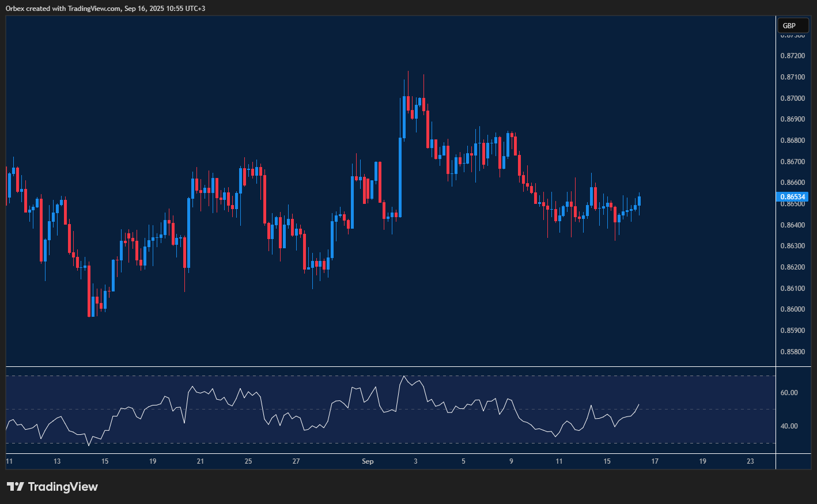Click the 25 date label on the time axis

point(248,461)
